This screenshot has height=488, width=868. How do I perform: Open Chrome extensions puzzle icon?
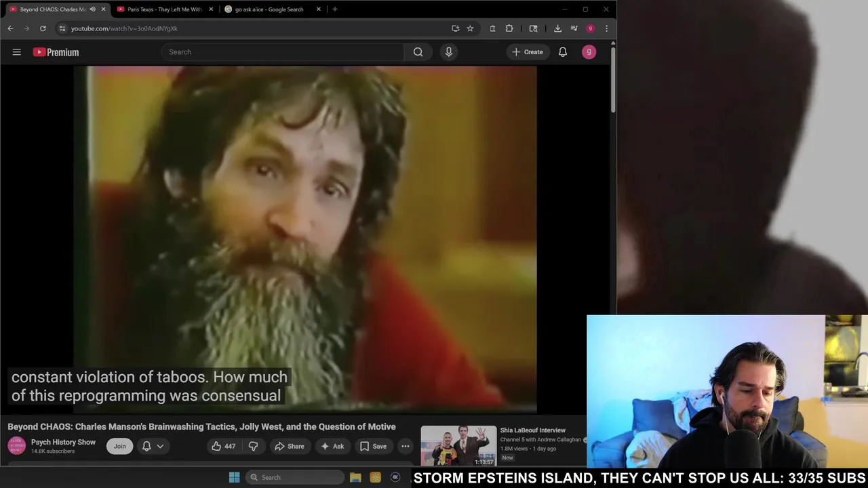(x=509, y=28)
